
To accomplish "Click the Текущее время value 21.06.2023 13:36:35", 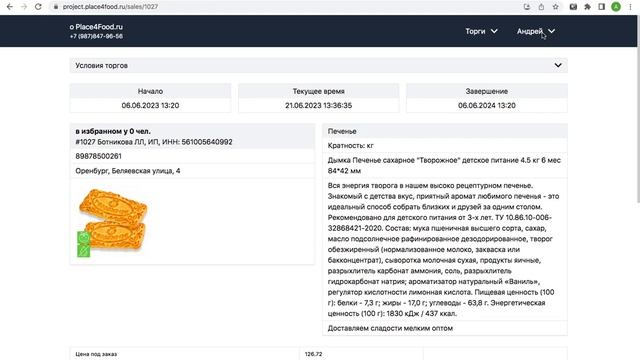I will 318,105.
